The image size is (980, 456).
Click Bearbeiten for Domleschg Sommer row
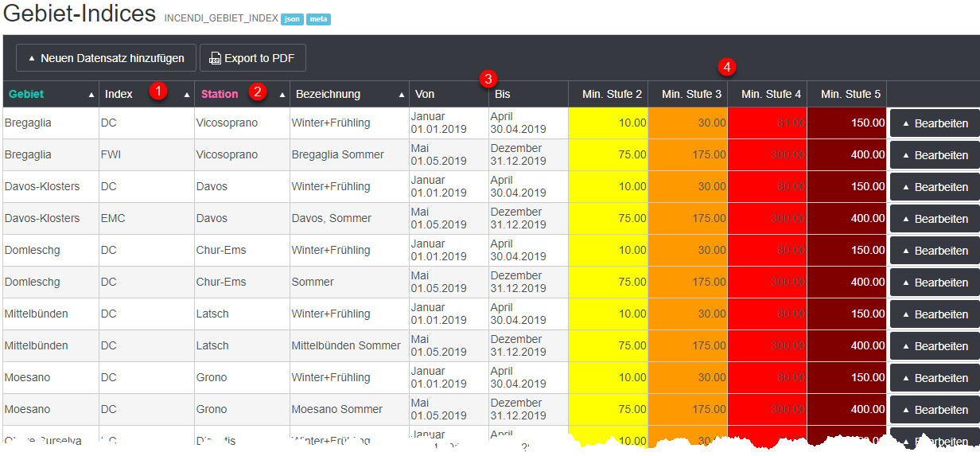pos(935,283)
